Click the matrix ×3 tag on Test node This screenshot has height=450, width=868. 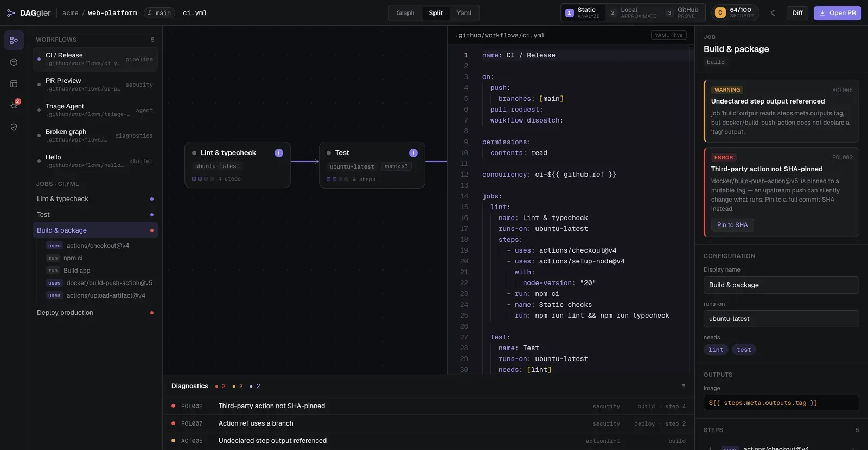(396, 166)
